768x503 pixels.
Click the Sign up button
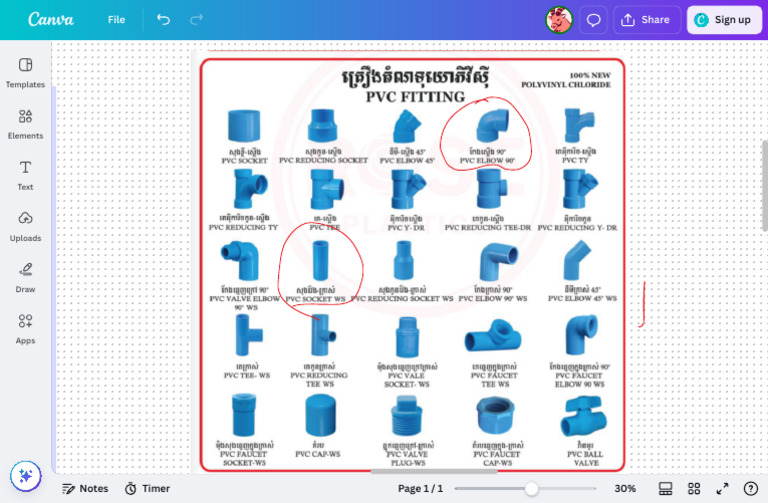coord(723,19)
